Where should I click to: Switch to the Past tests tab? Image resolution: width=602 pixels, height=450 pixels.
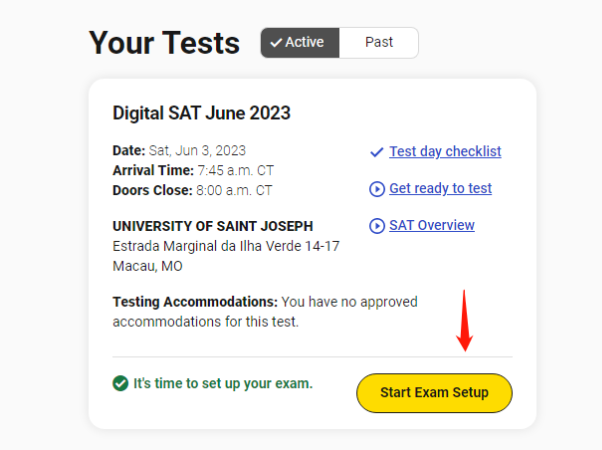click(379, 43)
